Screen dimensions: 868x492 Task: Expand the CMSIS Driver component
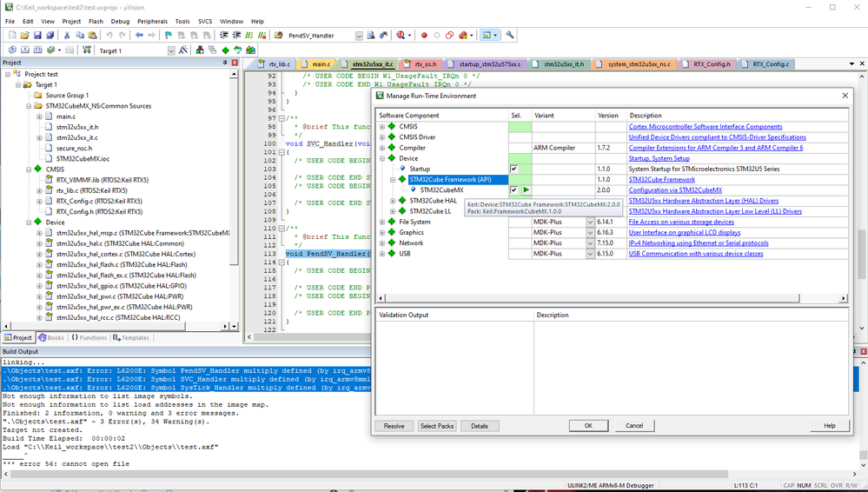click(382, 137)
